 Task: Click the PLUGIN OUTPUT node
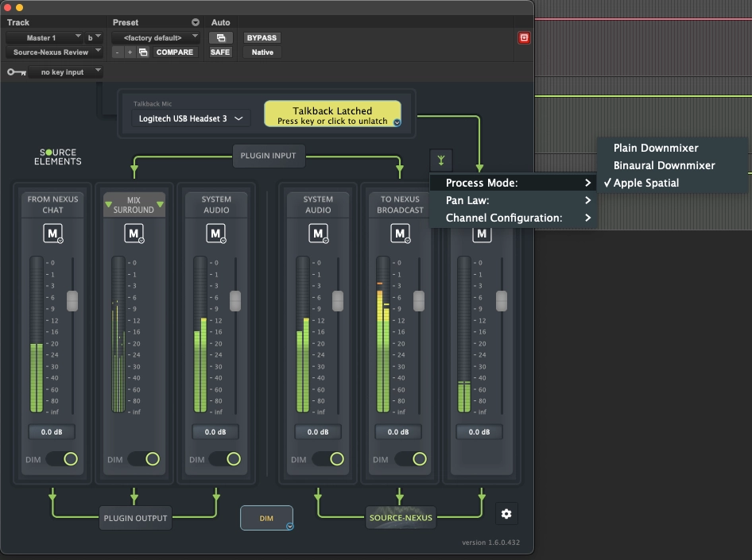(x=136, y=518)
